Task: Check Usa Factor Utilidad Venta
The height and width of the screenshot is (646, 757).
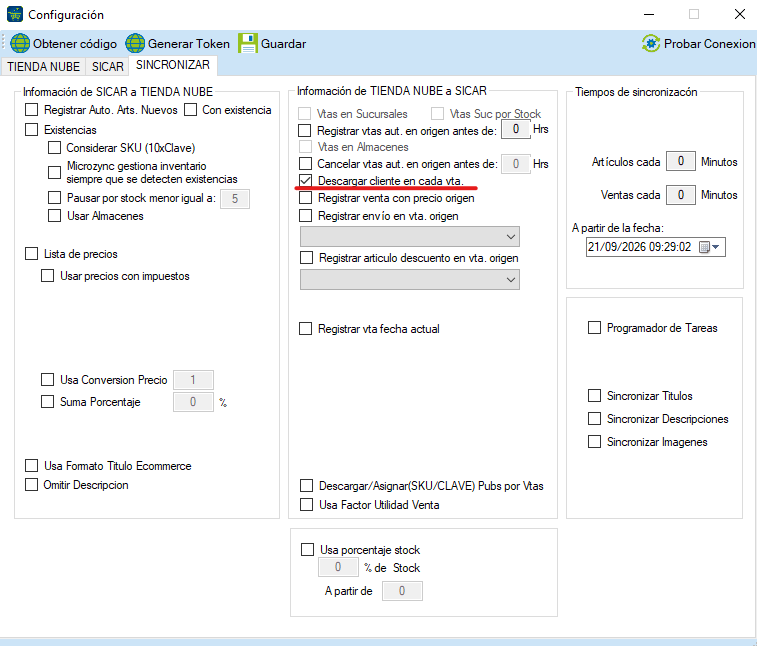Action: pos(307,505)
